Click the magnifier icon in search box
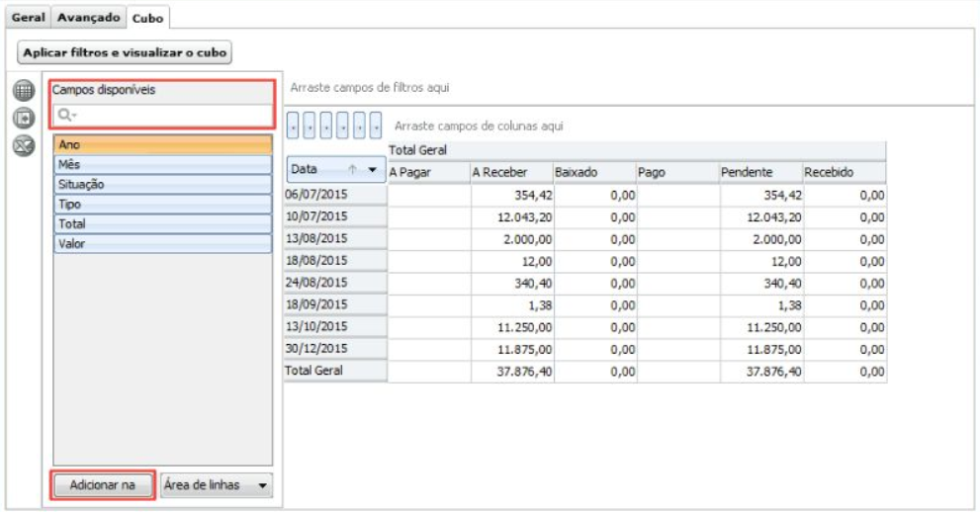 (x=65, y=115)
